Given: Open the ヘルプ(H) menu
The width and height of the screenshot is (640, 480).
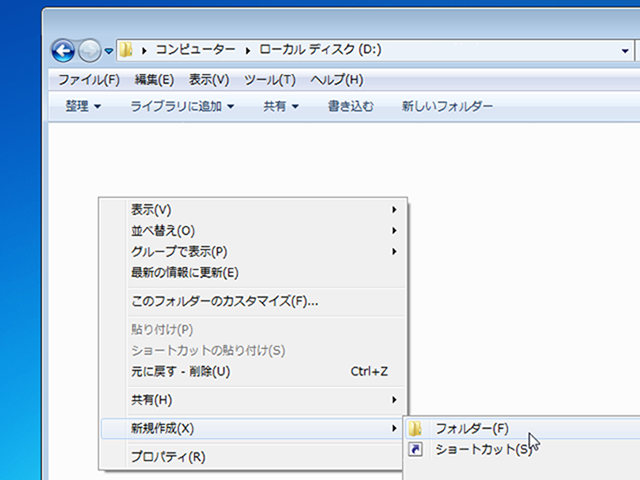Looking at the screenshot, I should (337, 80).
